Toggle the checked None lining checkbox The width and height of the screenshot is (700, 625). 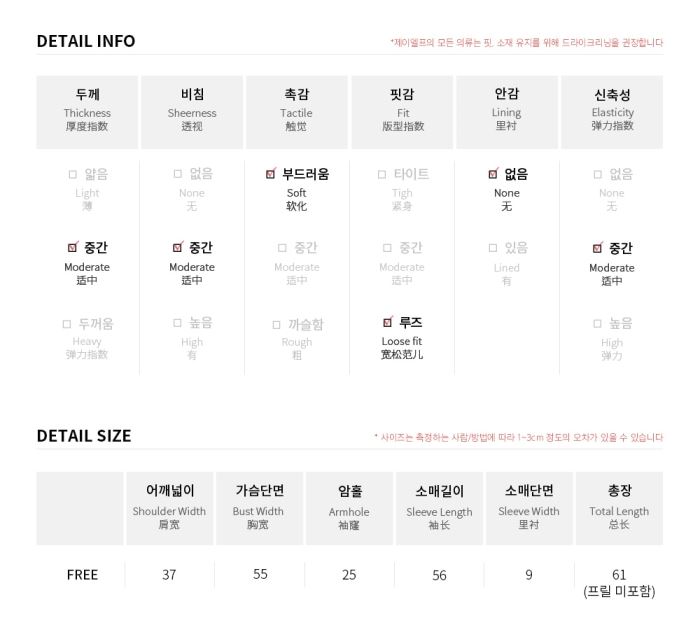pos(493,174)
